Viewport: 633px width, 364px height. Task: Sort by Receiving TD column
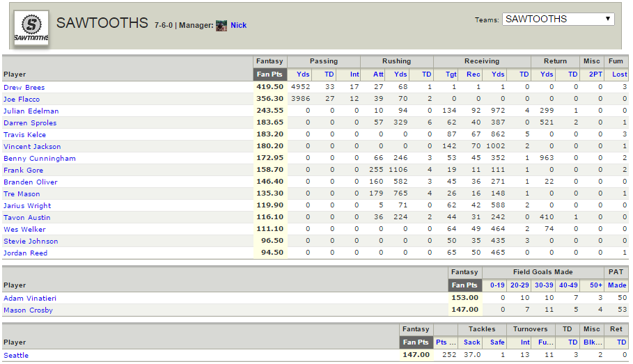point(524,74)
